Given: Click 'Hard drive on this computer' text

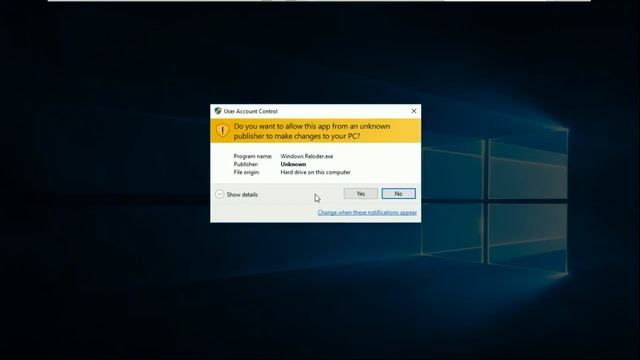Looking at the screenshot, I should (x=315, y=172).
